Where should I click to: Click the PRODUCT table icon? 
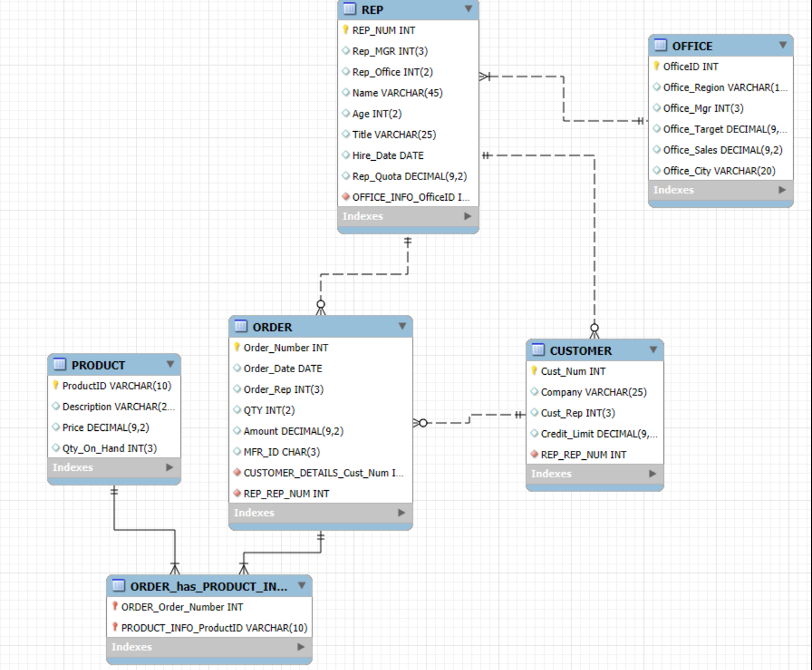pyautogui.click(x=60, y=364)
